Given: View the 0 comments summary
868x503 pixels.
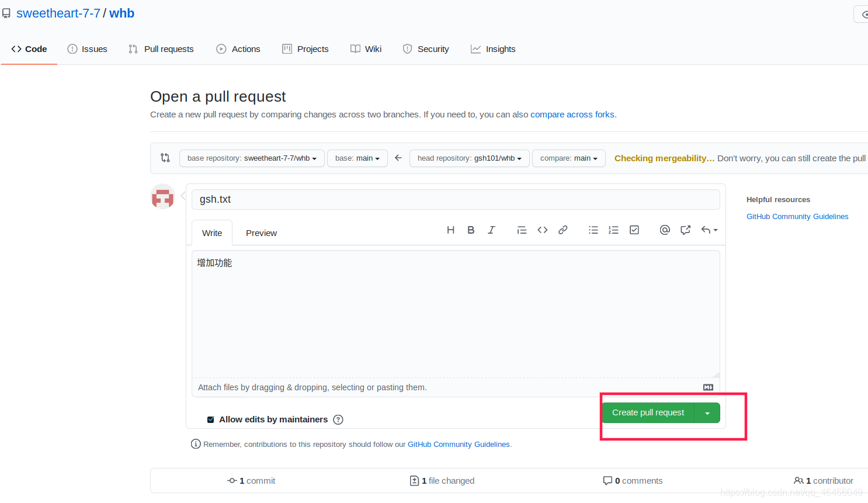Looking at the screenshot, I should pos(633,481).
